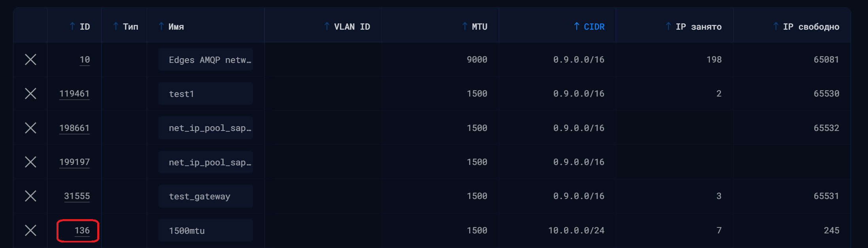Delete the test_gateway network row
868x248 pixels.
tap(30, 196)
